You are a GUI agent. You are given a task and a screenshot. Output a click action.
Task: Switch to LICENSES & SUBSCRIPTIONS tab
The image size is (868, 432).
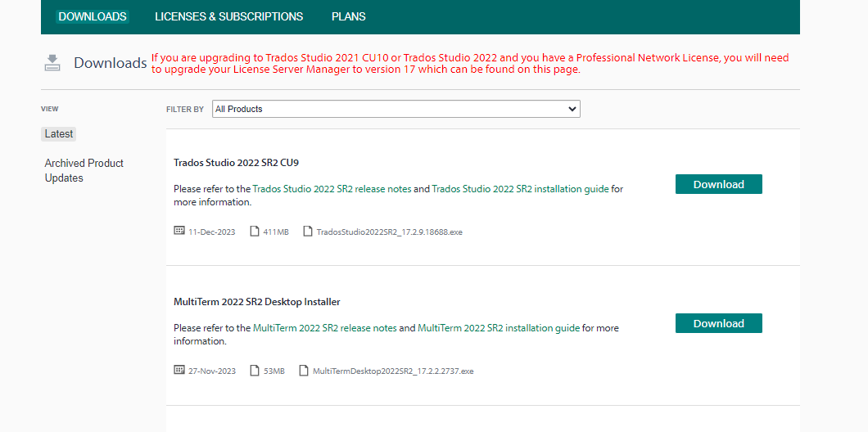pyautogui.click(x=229, y=16)
